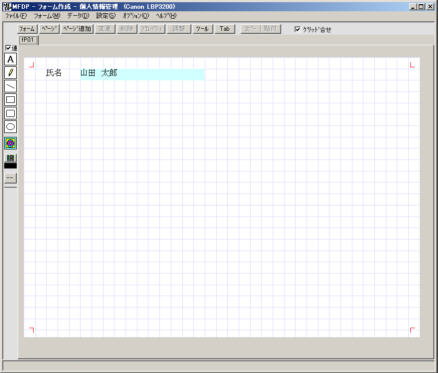The image size is (438, 373).
Task: Choose the diagonal line drawing tool
Action: [10, 86]
